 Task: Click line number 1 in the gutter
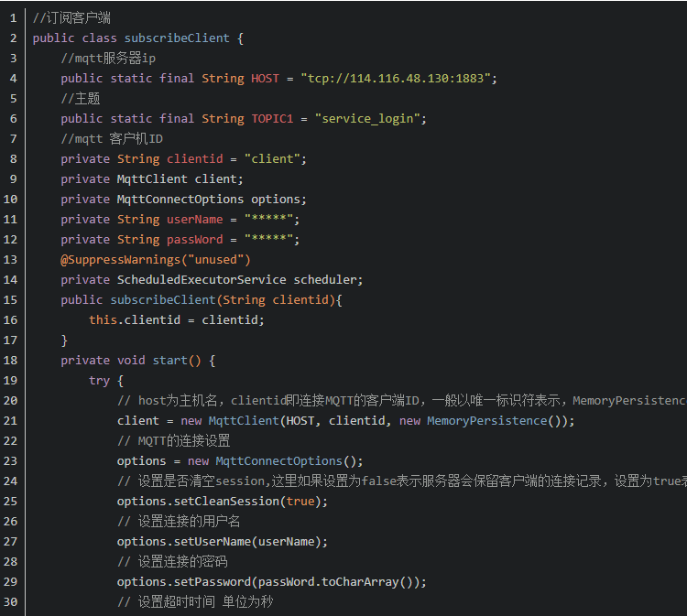[13, 18]
